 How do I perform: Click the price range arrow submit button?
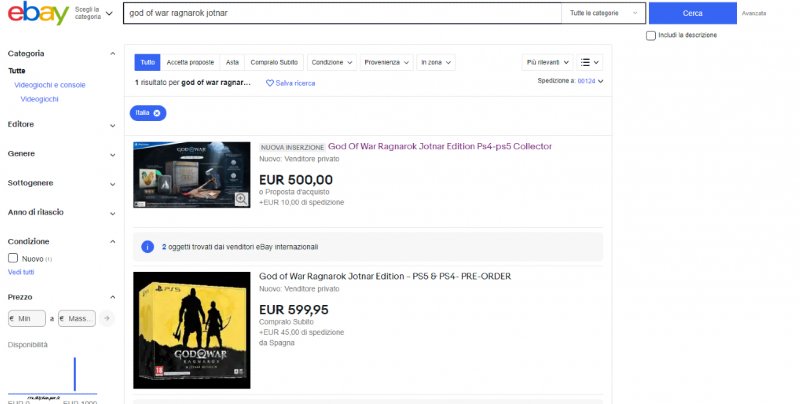tap(107, 318)
